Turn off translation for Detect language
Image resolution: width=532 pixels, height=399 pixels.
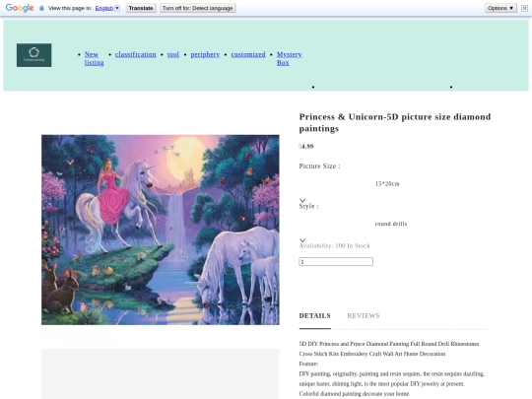pos(198,8)
